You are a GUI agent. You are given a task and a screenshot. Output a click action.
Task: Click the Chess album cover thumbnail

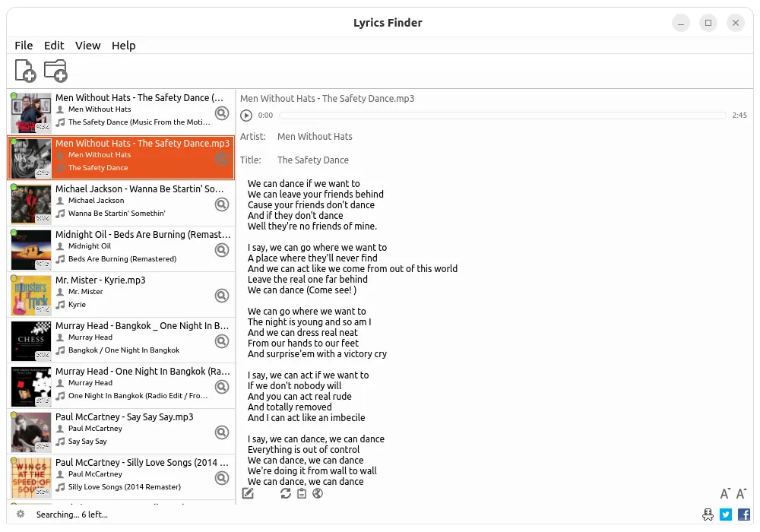click(x=31, y=341)
